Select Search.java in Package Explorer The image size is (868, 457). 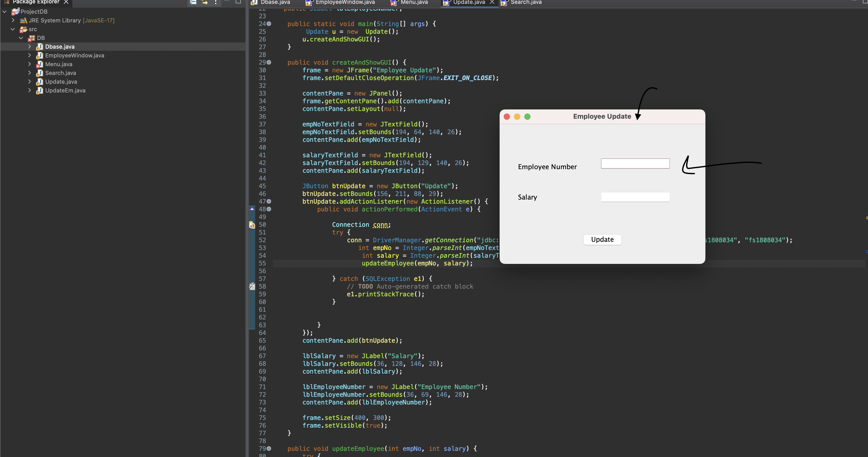(60, 73)
